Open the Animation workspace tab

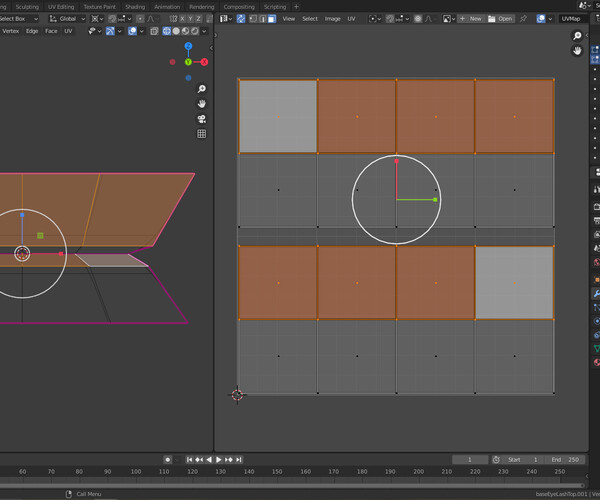[167, 7]
